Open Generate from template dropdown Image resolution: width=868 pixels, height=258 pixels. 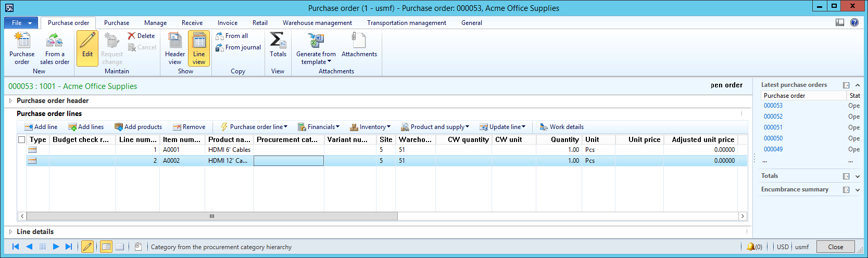click(x=316, y=48)
